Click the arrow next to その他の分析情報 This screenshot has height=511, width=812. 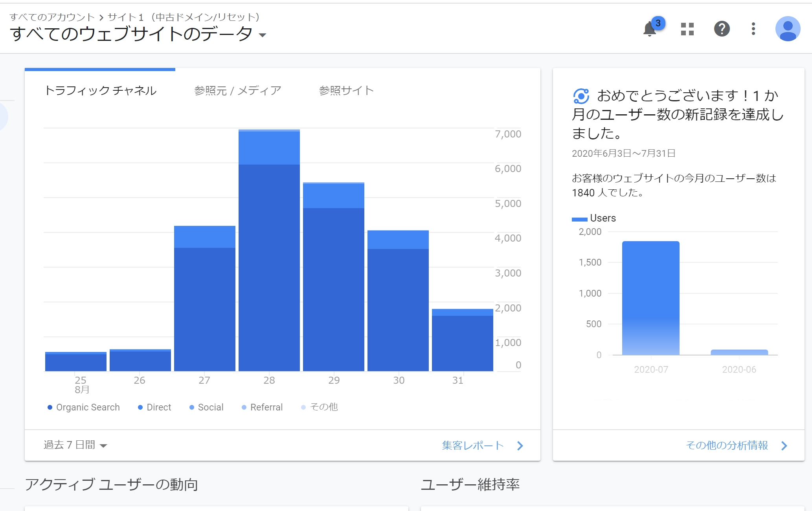coord(784,445)
